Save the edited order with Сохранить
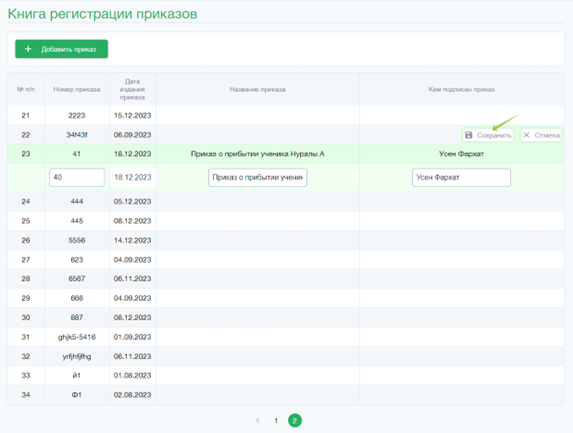Image resolution: width=573 pixels, height=433 pixels. click(x=488, y=135)
